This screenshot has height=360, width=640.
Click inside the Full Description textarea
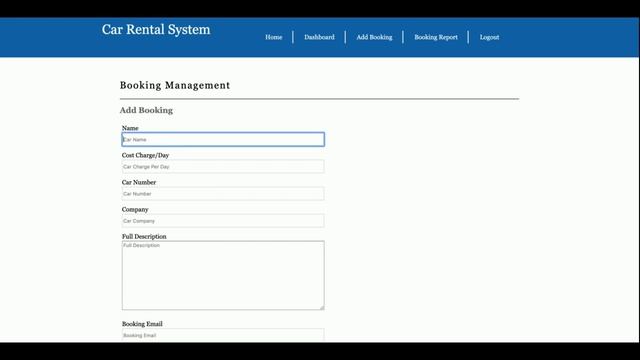(223, 275)
